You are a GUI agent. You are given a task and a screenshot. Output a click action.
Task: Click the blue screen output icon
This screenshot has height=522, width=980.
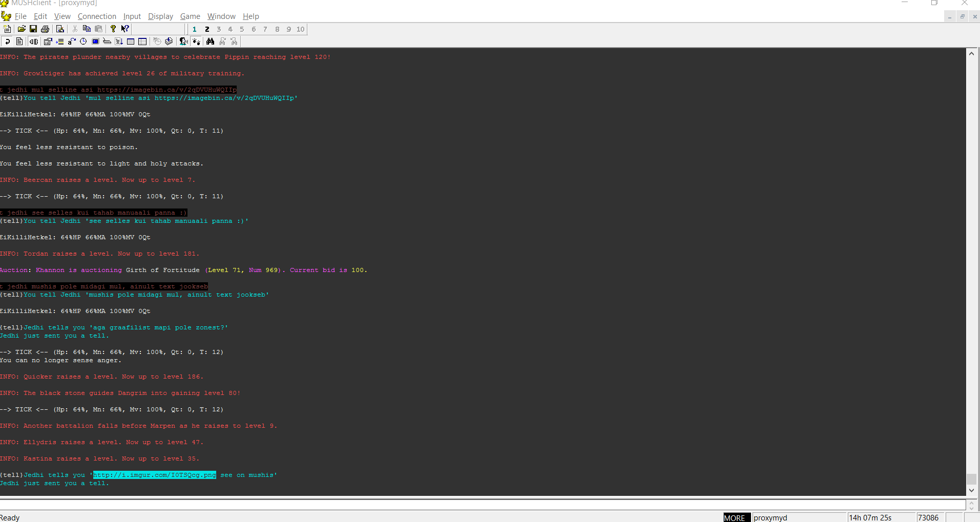tap(95, 41)
